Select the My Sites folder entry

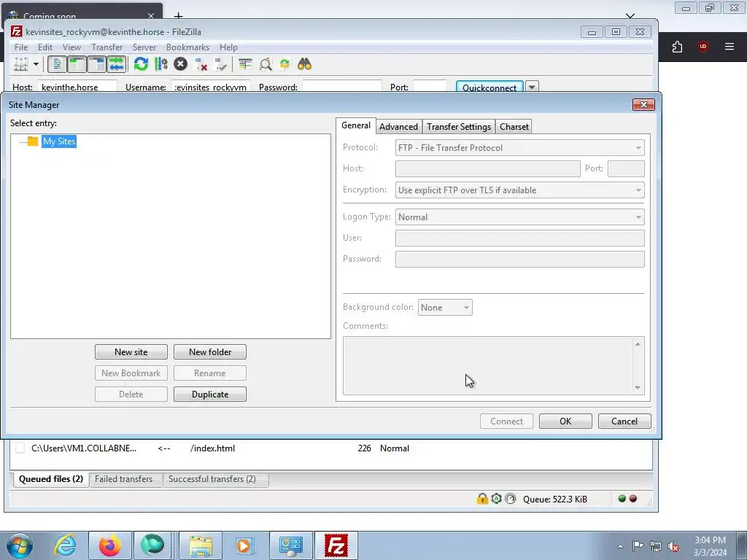coord(59,141)
